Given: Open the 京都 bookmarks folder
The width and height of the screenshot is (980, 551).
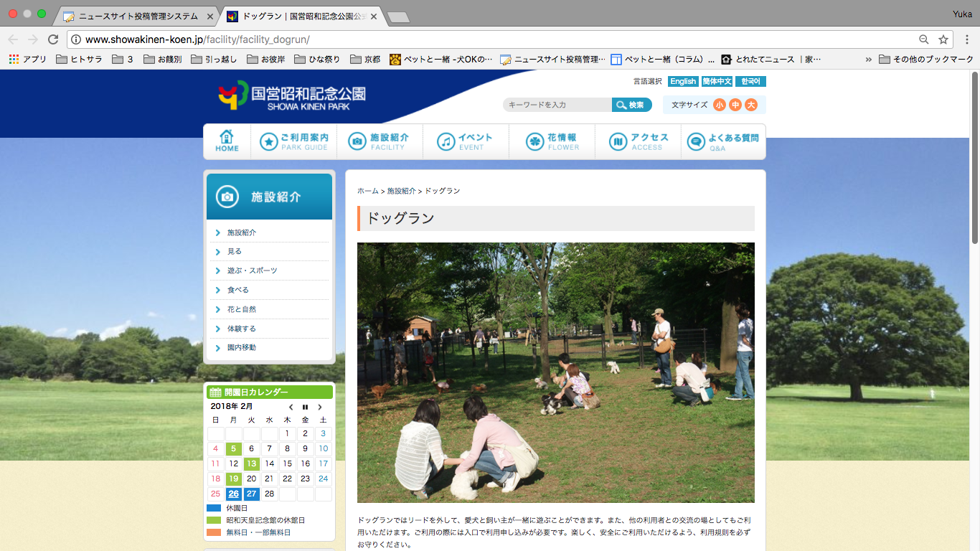Looking at the screenshot, I should (x=364, y=60).
